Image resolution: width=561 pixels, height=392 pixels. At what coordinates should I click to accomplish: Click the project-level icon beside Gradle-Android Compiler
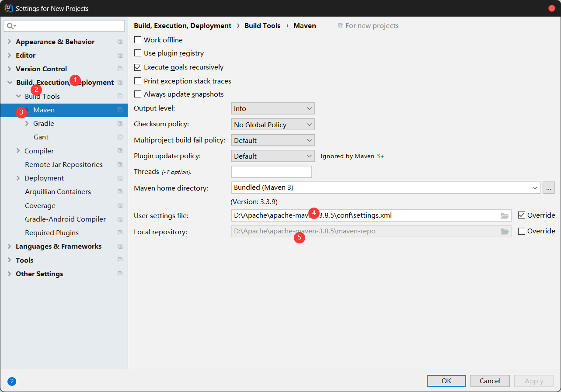120,219
